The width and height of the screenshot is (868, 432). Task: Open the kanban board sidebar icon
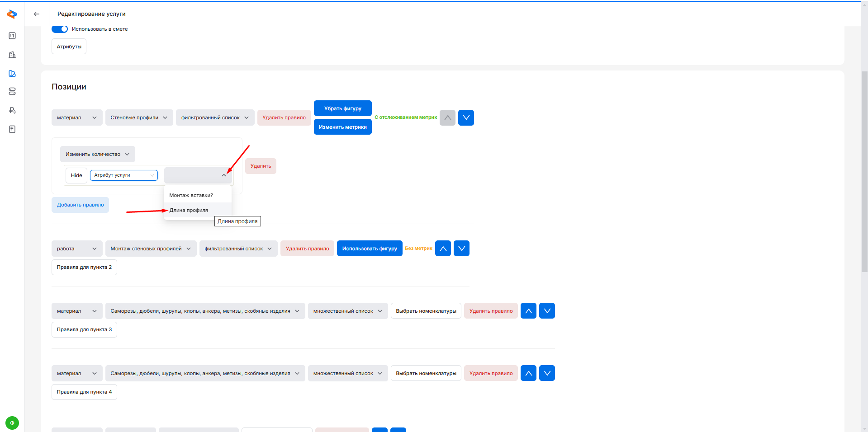click(12, 36)
